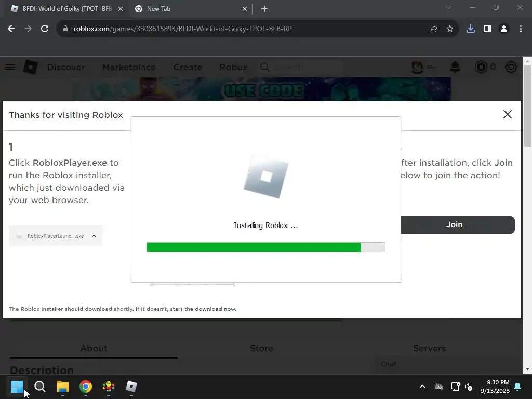
Task: Close the Thanks for visiting Roblox dialog
Action: pyautogui.click(x=507, y=114)
